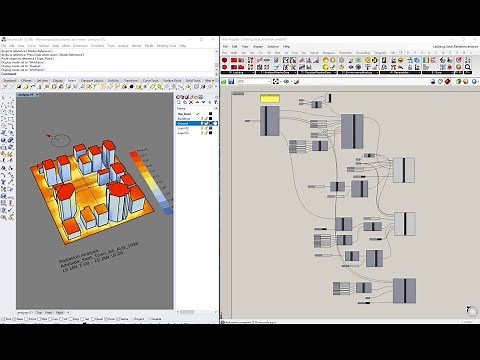Open Rhino Surface menu

[44, 46]
